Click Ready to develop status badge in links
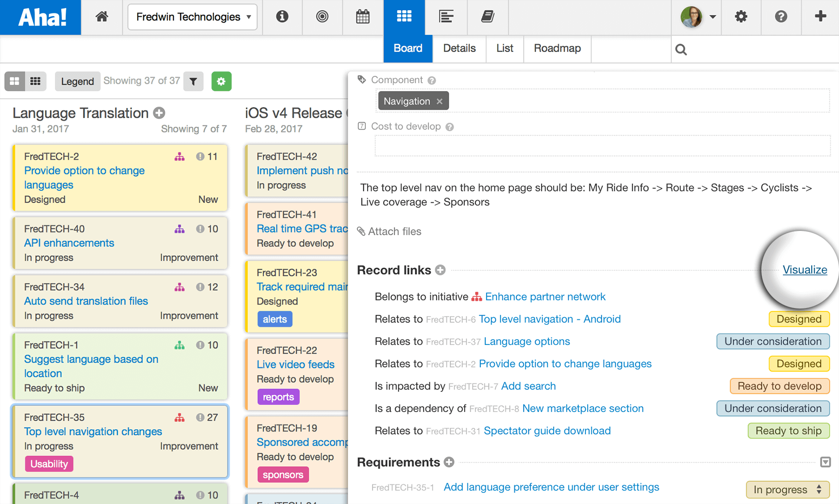The height and width of the screenshot is (504, 839). 780,386
